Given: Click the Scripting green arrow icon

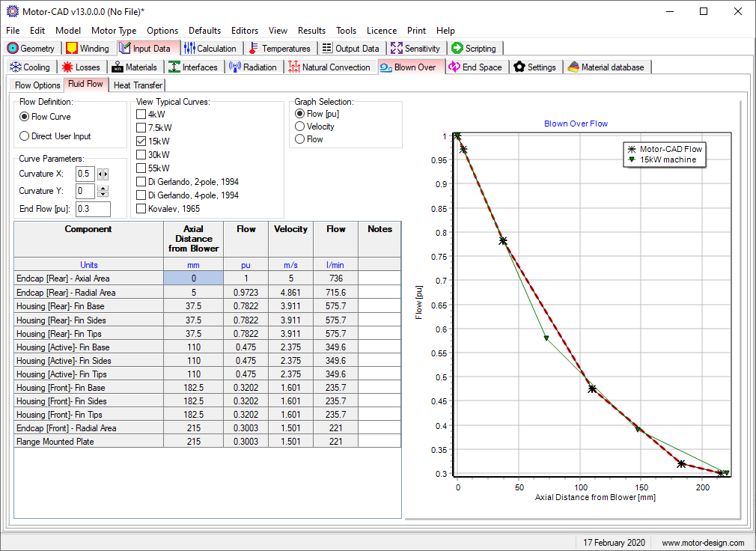Looking at the screenshot, I should pos(457,49).
